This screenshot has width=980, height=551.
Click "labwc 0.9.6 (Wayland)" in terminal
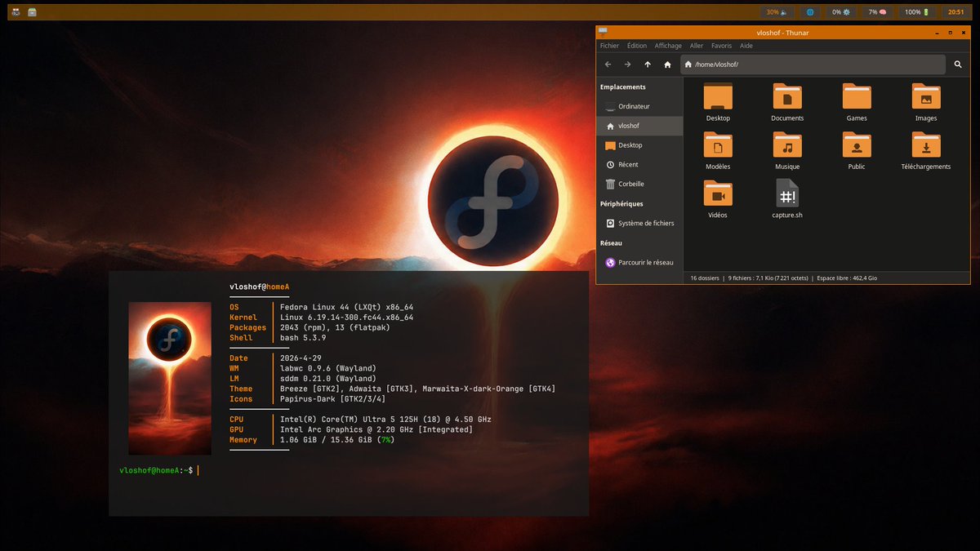pos(328,368)
